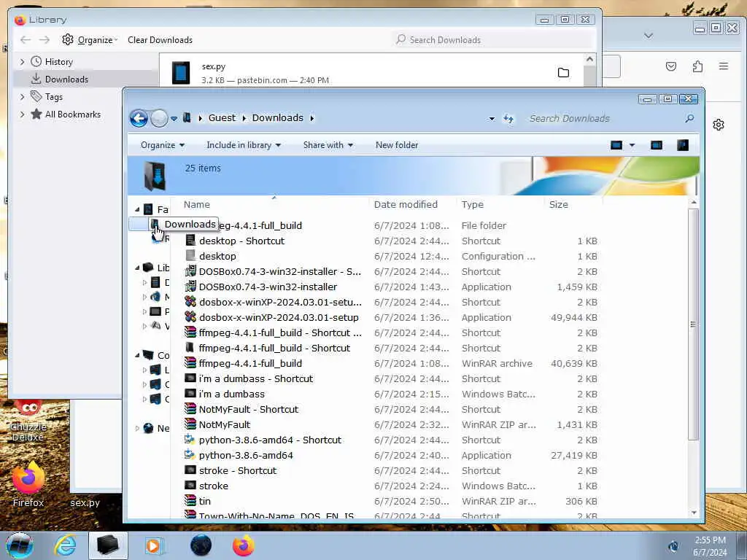Open the view options dropdown arrow
Image resolution: width=747 pixels, height=560 pixels.
(x=632, y=145)
